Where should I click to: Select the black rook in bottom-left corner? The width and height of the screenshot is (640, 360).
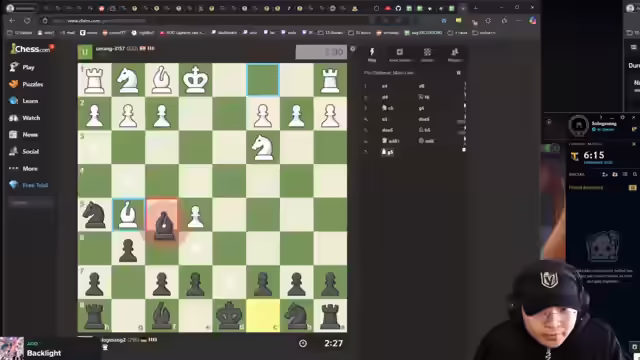point(94,316)
